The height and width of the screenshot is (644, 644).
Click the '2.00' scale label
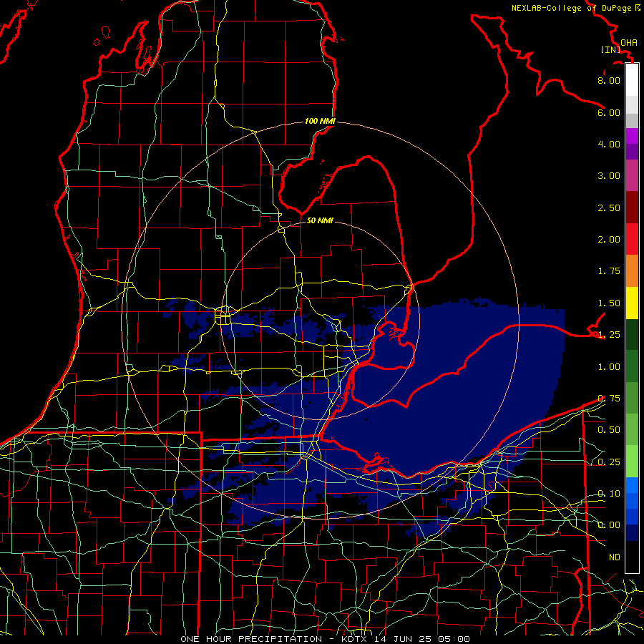[609, 240]
